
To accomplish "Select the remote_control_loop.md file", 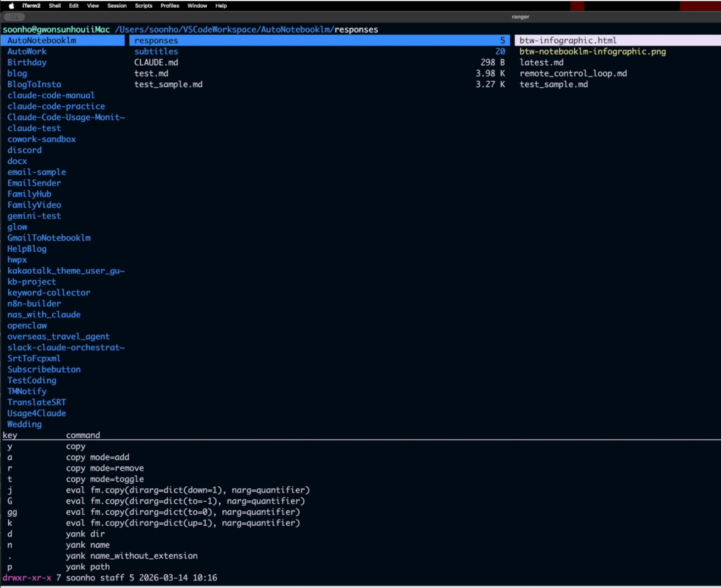I will (573, 73).
